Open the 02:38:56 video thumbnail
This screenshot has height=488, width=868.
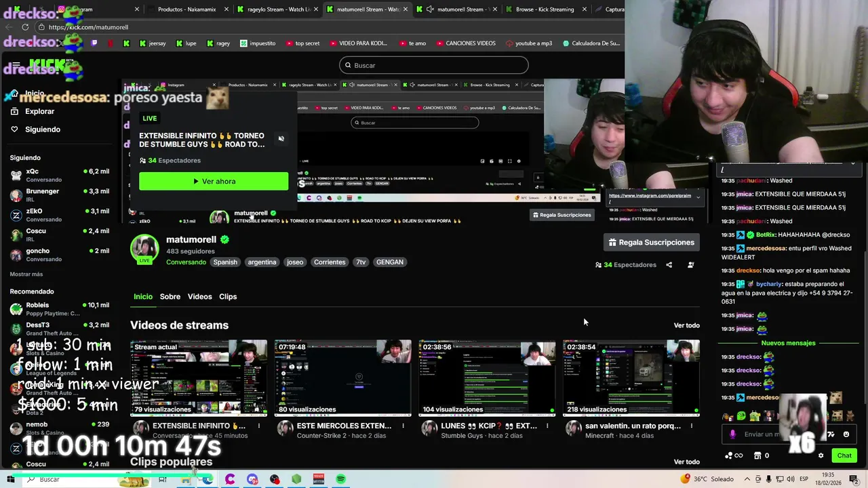pyautogui.click(x=487, y=378)
